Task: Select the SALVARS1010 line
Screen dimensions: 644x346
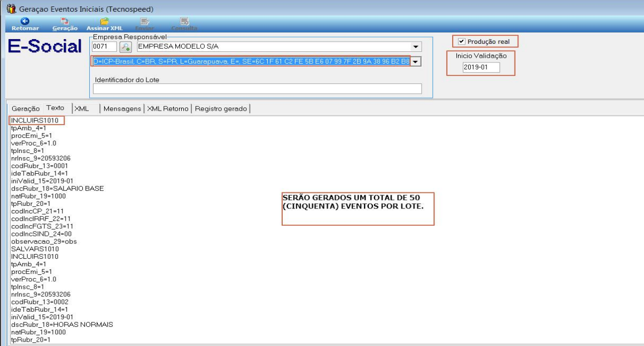Action: [35, 249]
